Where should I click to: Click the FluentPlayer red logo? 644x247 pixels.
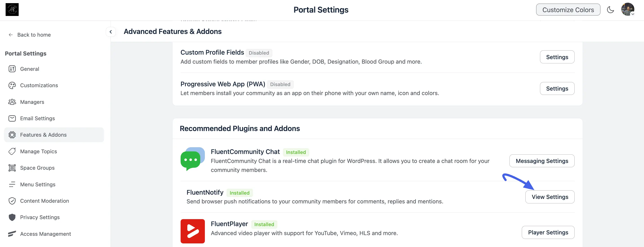pos(193,231)
